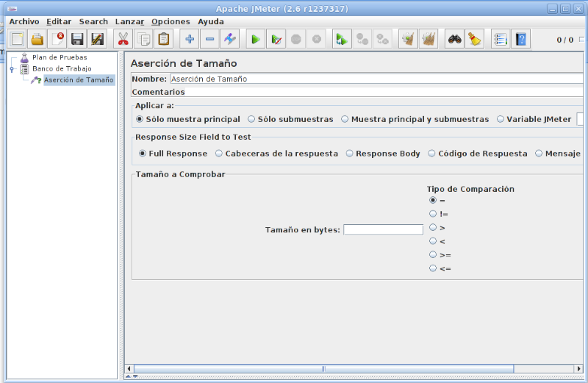Click the Remote shutdown all icon

(x=382, y=39)
